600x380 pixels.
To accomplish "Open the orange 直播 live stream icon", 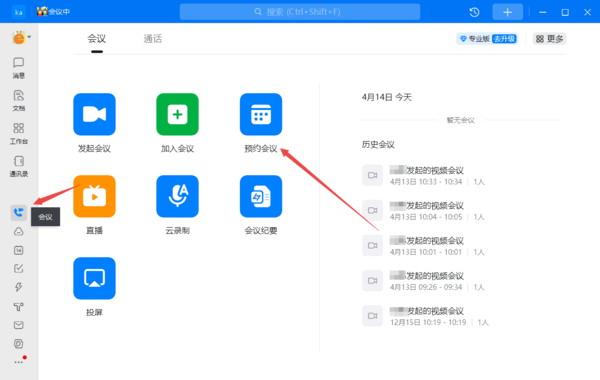I will [94, 196].
